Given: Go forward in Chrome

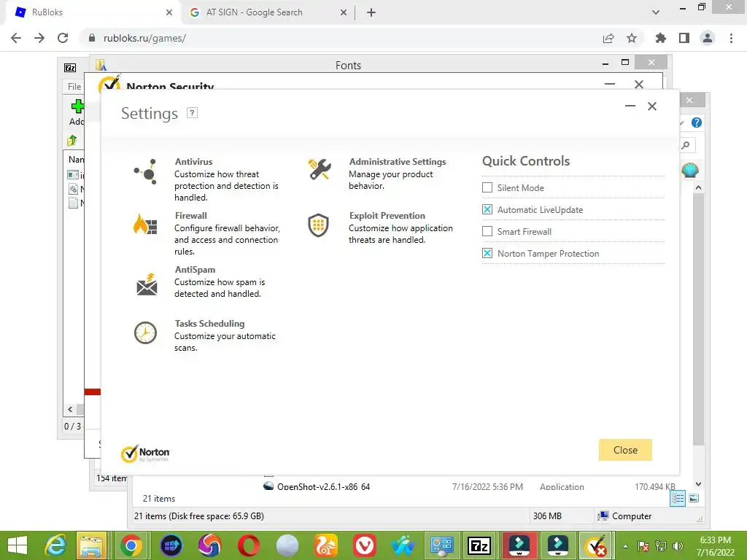Looking at the screenshot, I should click(x=39, y=38).
